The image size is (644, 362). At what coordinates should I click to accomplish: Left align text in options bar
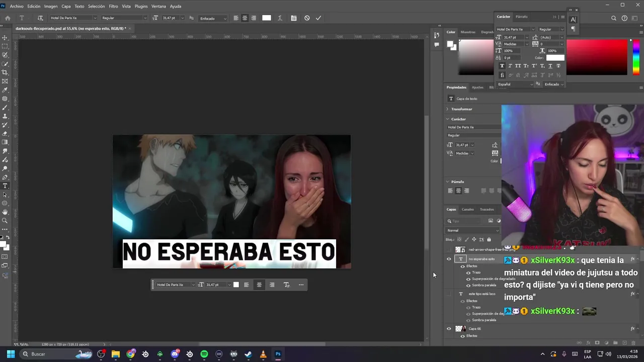pyautogui.click(x=236, y=18)
